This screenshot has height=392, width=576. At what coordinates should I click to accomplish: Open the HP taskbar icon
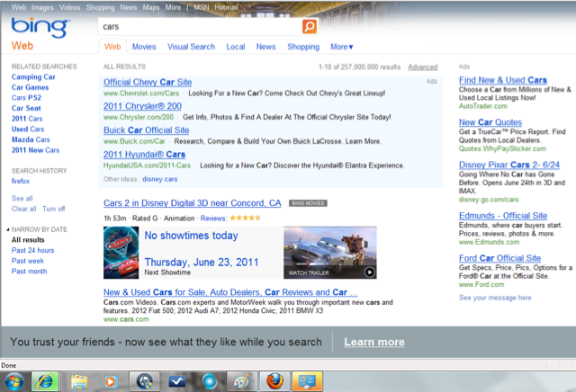pos(144,382)
